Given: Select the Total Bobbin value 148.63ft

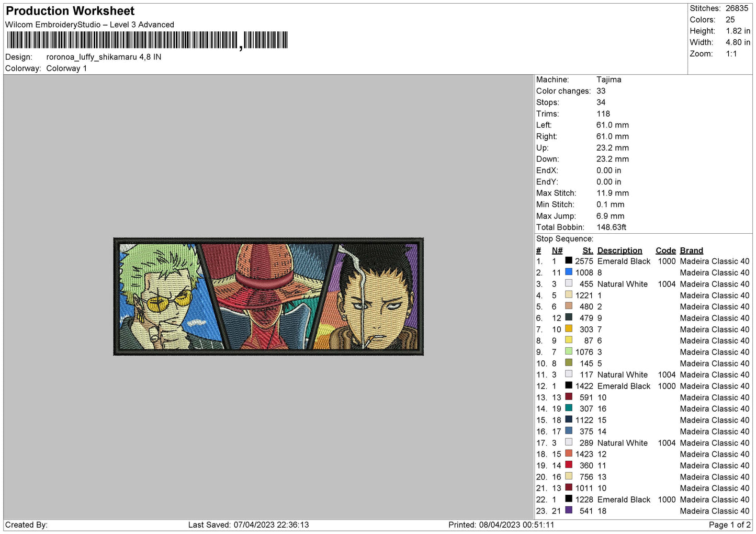Looking at the screenshot, I should coord(612,228).
